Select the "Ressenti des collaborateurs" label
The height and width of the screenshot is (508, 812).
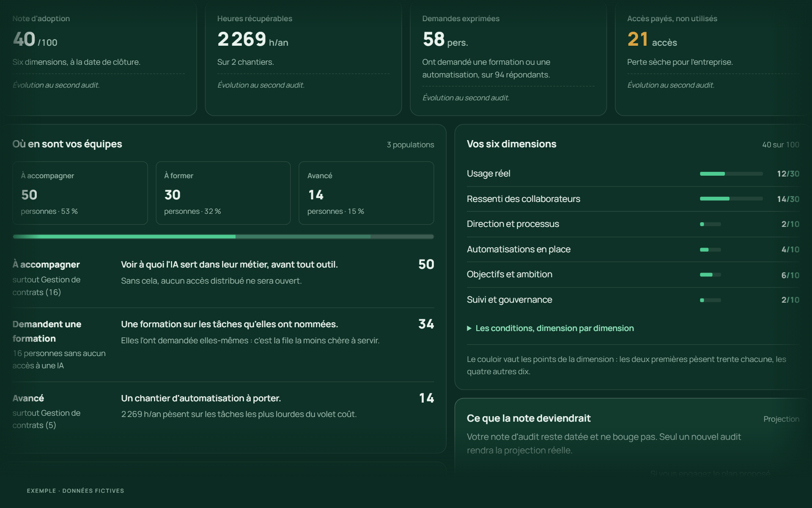[x=524, y=199]
